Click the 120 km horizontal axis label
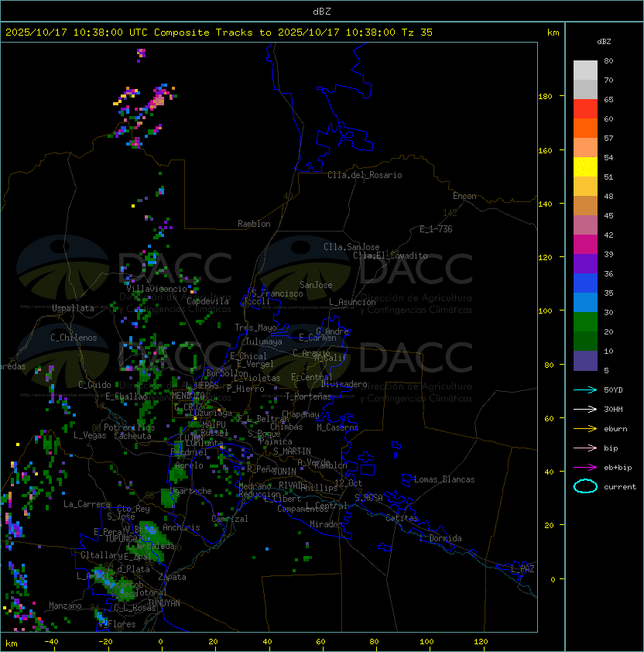This screenshot has height=652, width=644. point(481,642)
